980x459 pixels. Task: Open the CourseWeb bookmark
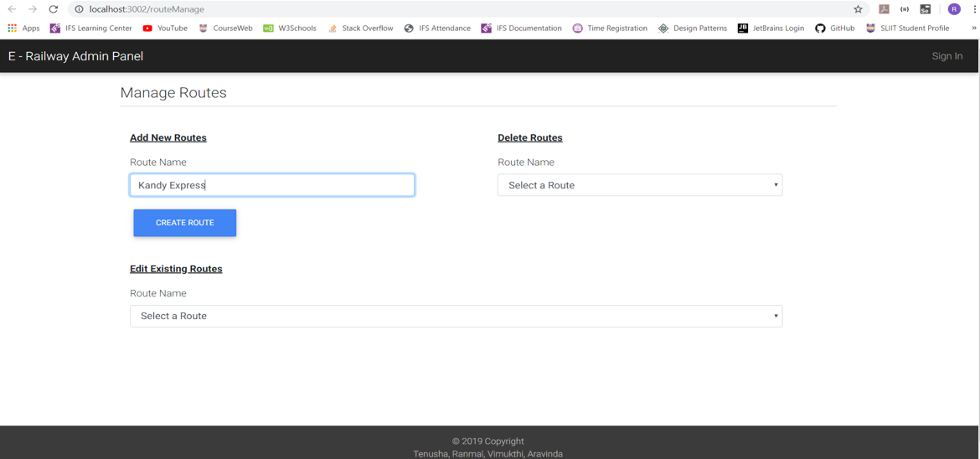coord(225,28)
